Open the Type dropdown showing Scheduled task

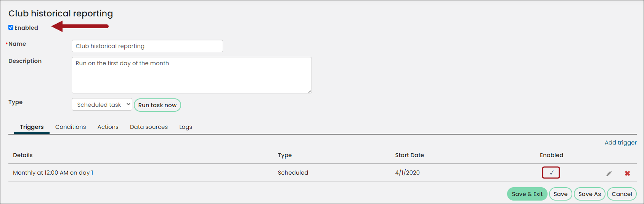click(102, 104)
